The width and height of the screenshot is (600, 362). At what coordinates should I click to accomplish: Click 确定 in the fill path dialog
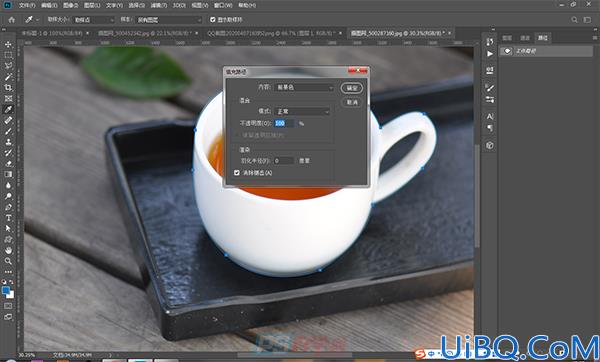352,88
